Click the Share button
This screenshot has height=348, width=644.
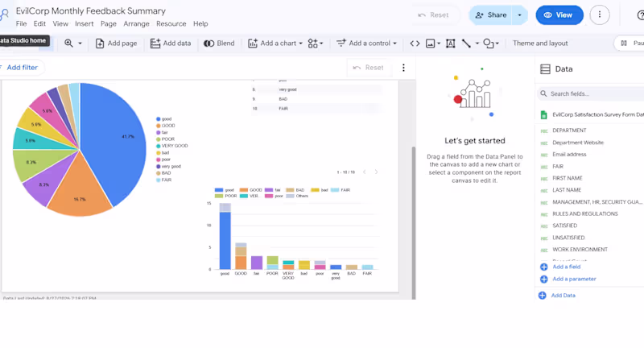point(491,14)
